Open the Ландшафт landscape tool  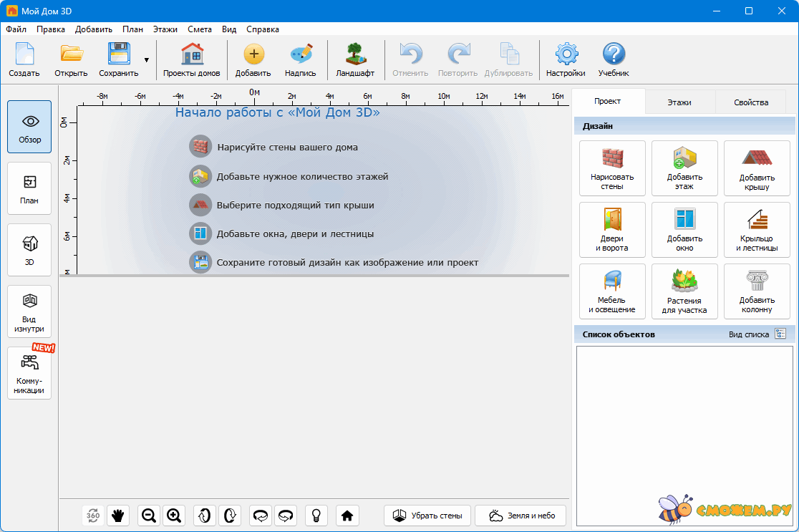click(x=355, y=59)
